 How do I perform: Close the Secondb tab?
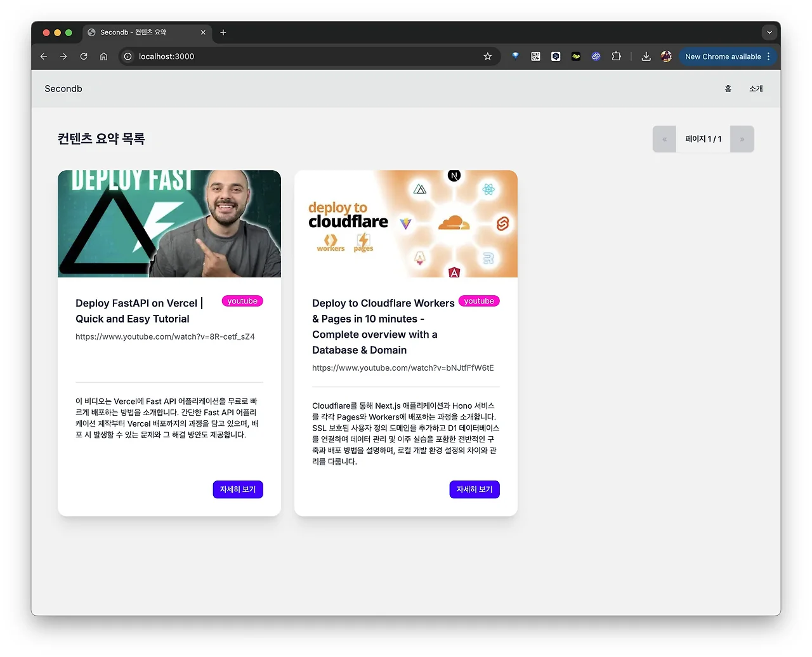point(203,32)
